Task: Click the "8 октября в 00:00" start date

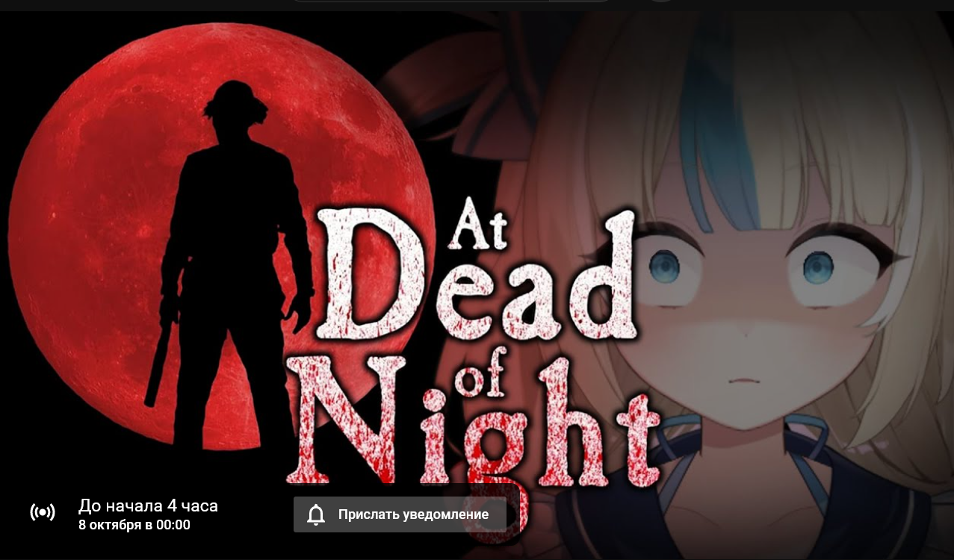Action: pyautogui.click(x=134, y=525)
